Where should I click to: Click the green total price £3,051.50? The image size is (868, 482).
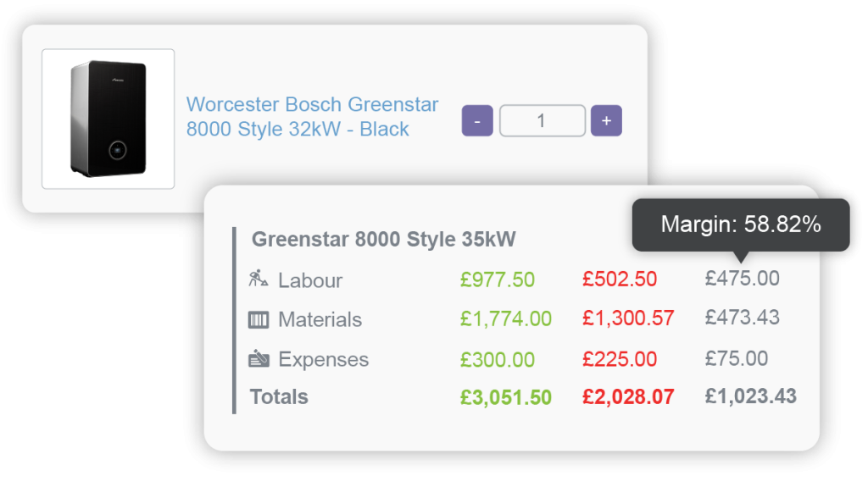[x=506, y=397]
